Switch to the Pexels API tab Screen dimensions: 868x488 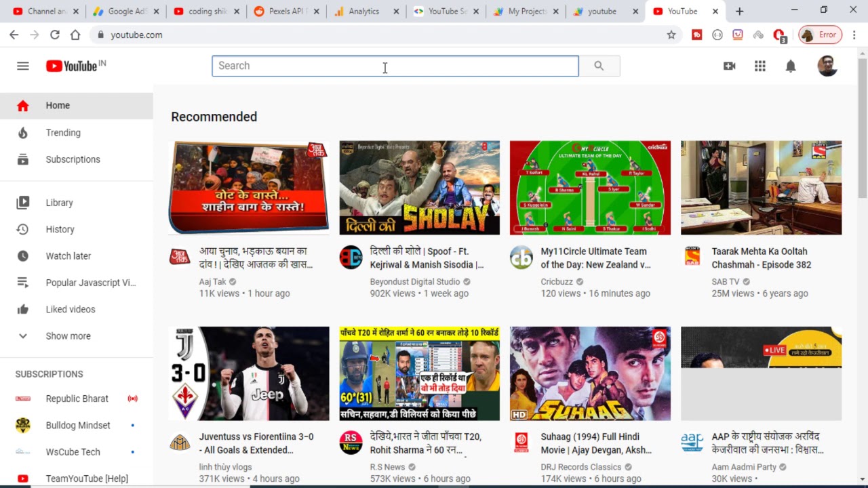[x=286, y=12]
